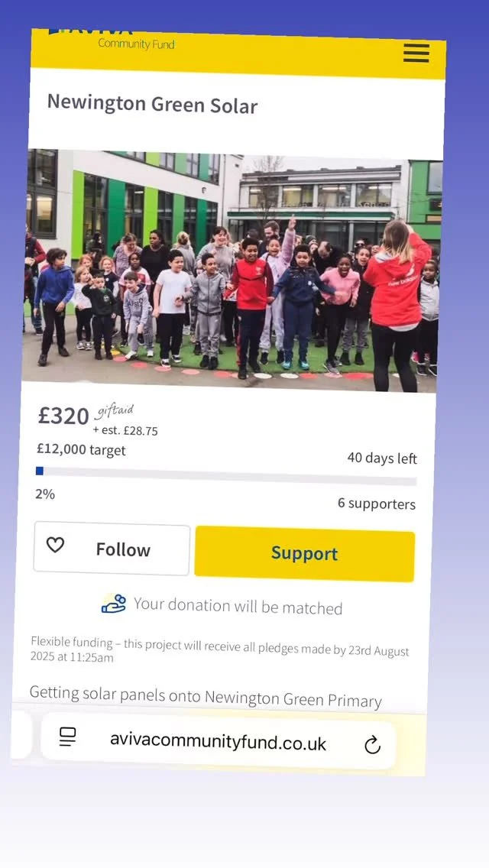Image resolution: width=489 pixels, height=868 pixels.
Task: Click the Flexible funding notice text
Action: click(220, 649)
